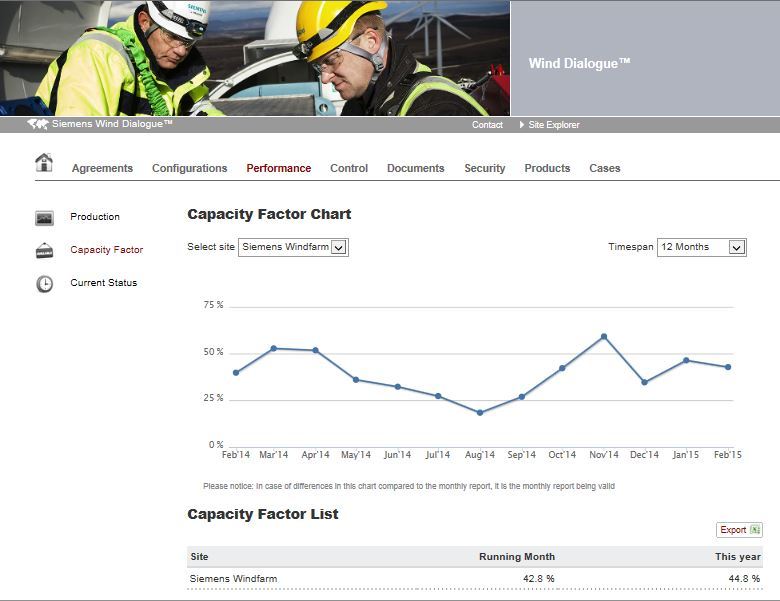Screen dimensions: 780x601
Task: Click the Running Month column header
Action: pyautogui.click(x=517, y=557)
